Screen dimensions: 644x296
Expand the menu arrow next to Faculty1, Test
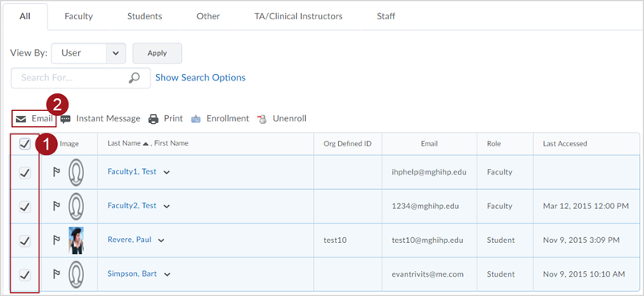point(167,172)
